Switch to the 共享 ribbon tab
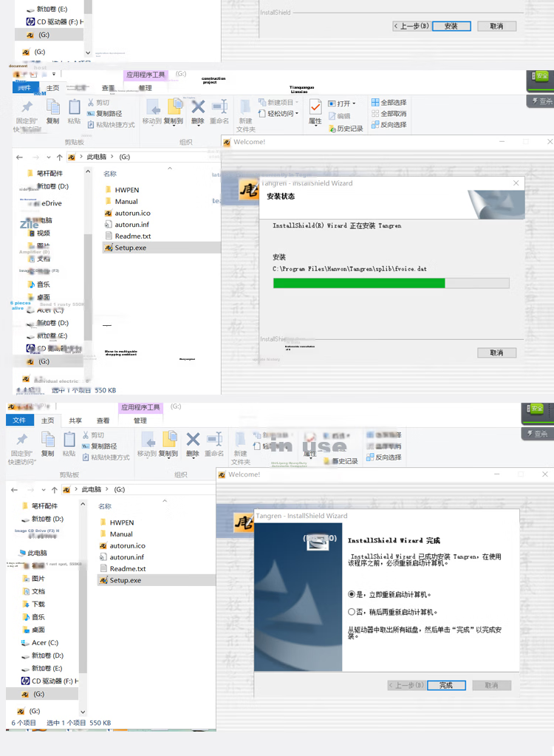The height and width of the screenshot is (756, 554). [75, 420]
